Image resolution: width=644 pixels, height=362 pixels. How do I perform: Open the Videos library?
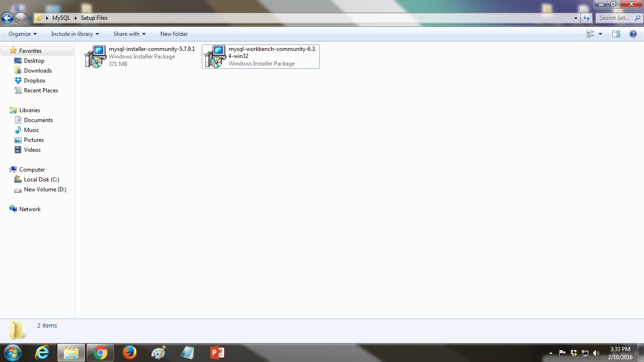[x=32, y=150]
